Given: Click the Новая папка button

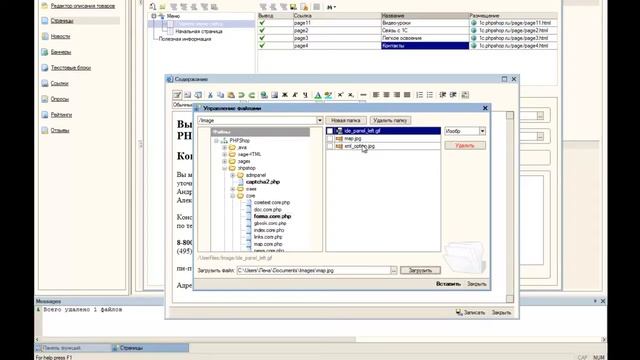Looking at the screenshot, I should tap(346, 120).
